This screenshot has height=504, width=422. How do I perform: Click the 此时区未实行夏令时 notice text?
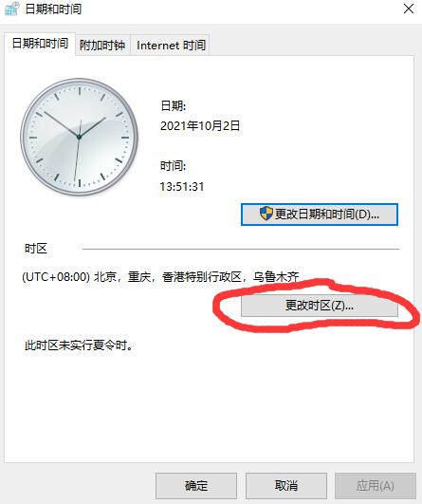click(x=79, y=345)
